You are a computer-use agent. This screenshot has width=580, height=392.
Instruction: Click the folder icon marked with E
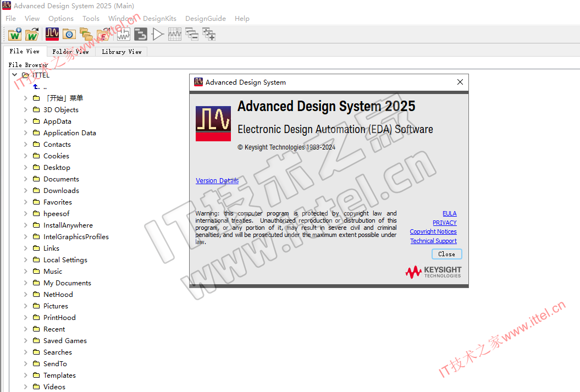(x=103, y=35)
